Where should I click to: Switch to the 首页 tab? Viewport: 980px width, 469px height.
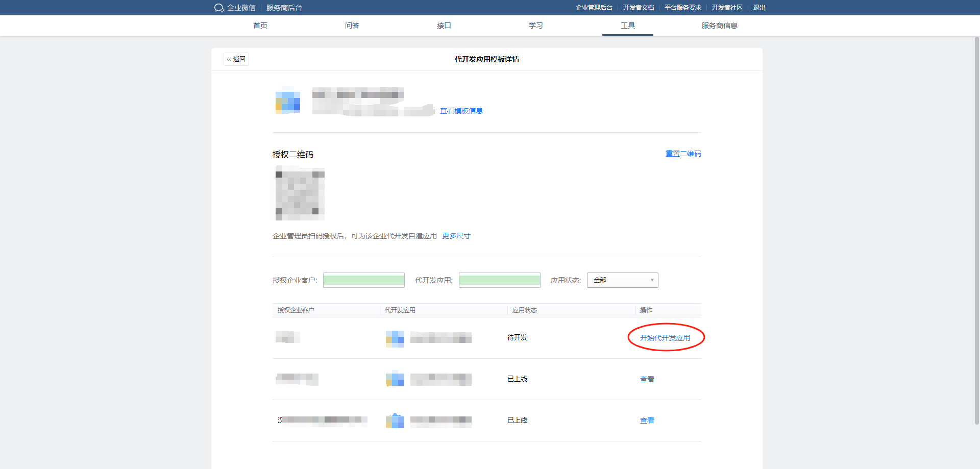coord(260,26)
